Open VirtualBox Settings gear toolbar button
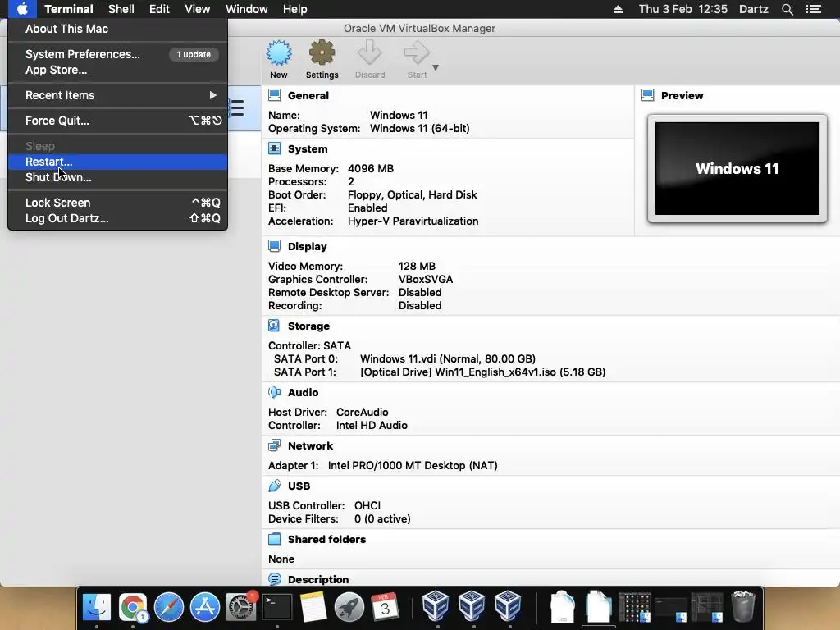840x630 pixels. [x=322, y=59]
